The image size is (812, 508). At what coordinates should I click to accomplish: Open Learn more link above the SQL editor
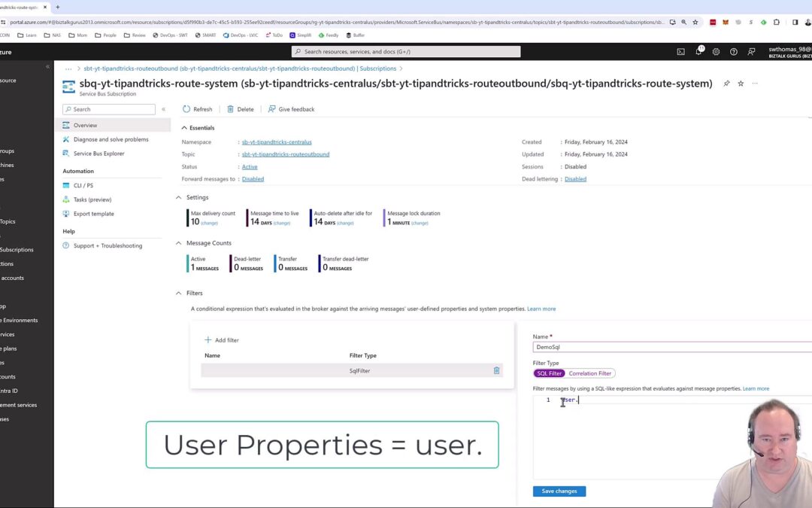click(756, 389)
